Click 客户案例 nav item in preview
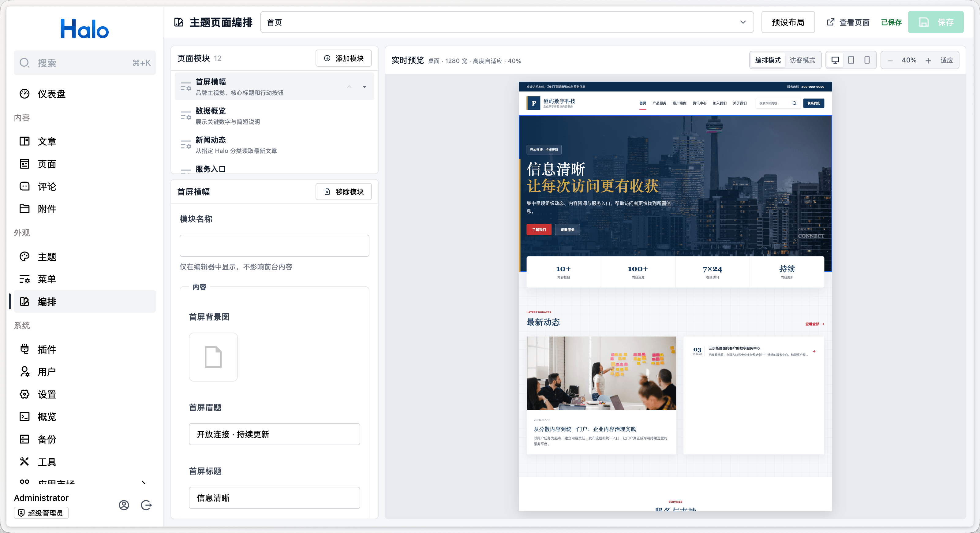Screen dimensions: 980x533 click(679, 103)
